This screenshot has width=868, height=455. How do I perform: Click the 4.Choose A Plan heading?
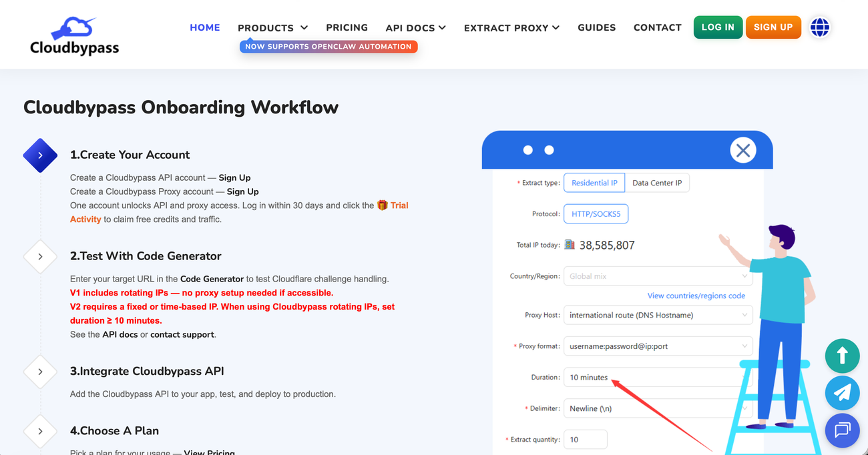point(114,431)
